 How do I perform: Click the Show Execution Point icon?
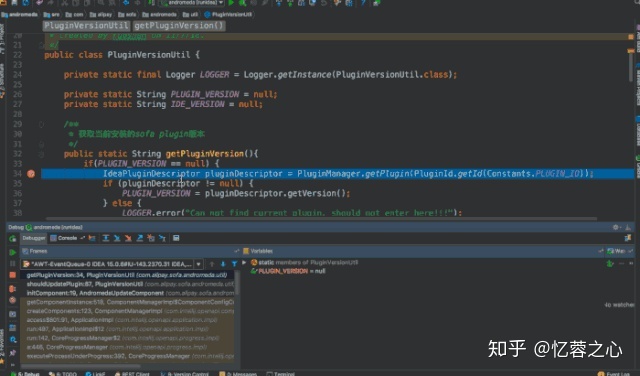(92, 238)
